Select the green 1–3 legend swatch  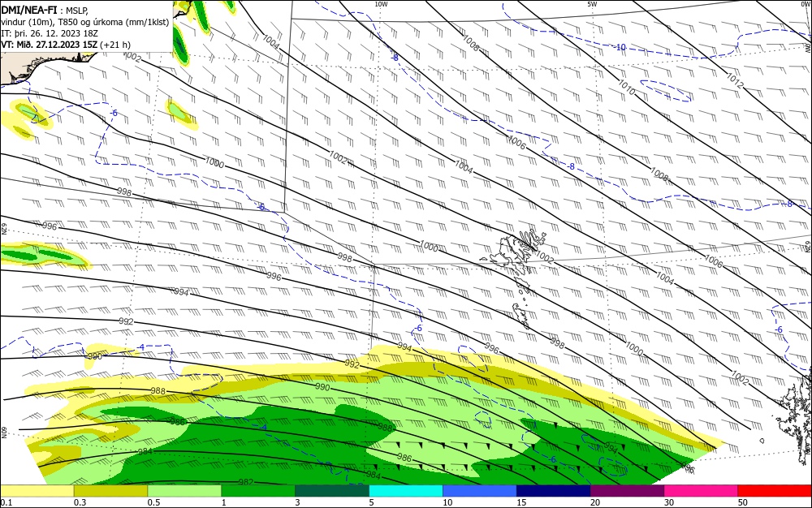pyautogui.click(x=258, y=491)
